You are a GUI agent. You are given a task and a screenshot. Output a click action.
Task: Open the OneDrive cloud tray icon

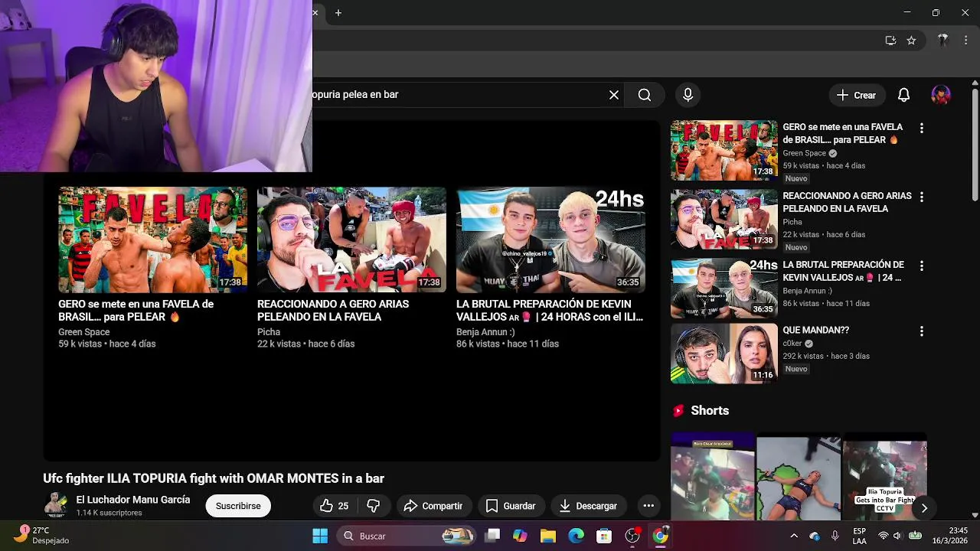815,536
